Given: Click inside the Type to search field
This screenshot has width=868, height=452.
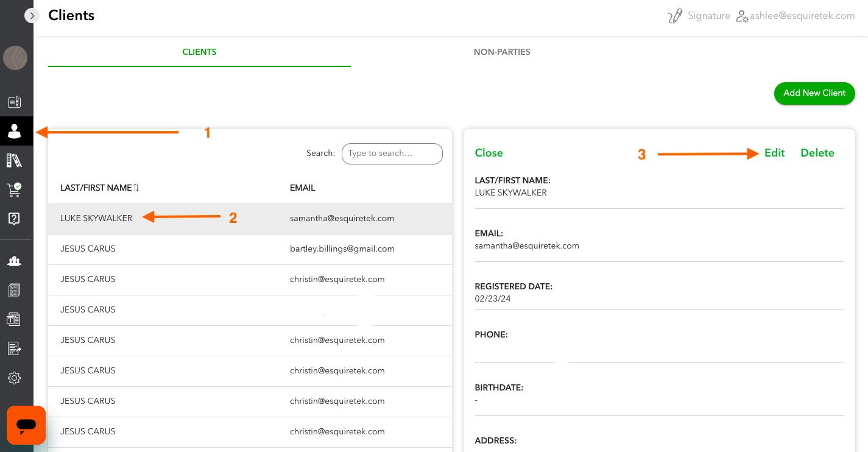Looking at the screenshot, I should tap(392, 154).
